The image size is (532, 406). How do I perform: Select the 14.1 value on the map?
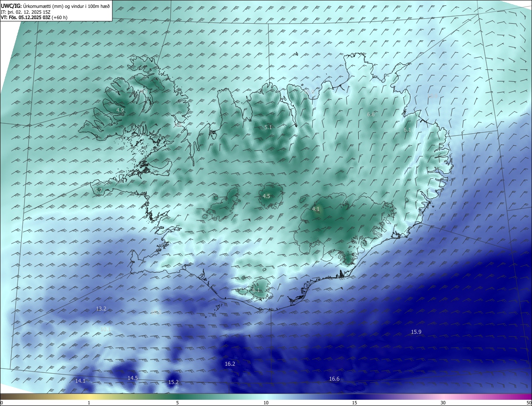click(x=80, y=381)
